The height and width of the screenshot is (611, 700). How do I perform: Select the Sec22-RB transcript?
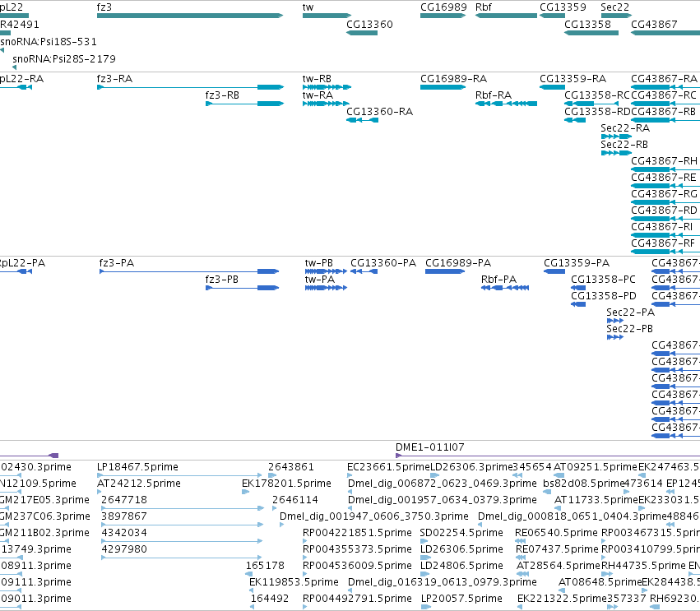(616, 153)
